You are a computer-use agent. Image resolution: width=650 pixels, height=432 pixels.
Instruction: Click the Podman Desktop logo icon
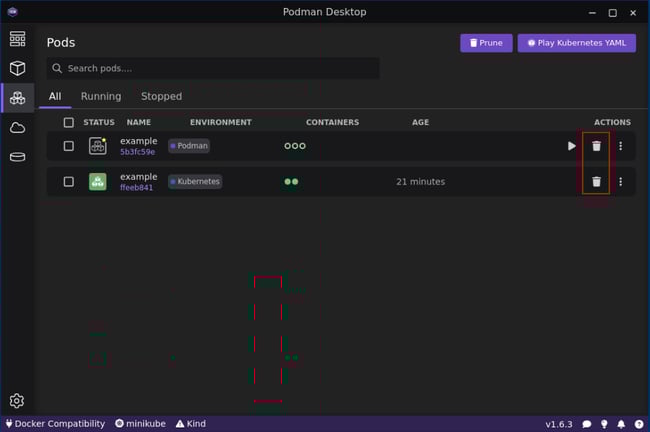coord(13,12)
